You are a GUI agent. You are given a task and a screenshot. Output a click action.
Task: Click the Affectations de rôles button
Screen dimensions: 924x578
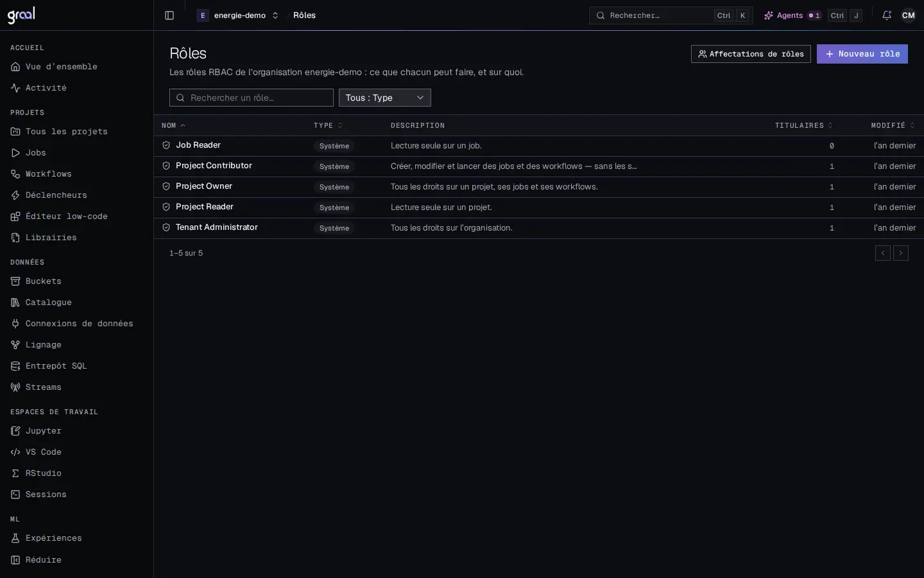(751, 54)
